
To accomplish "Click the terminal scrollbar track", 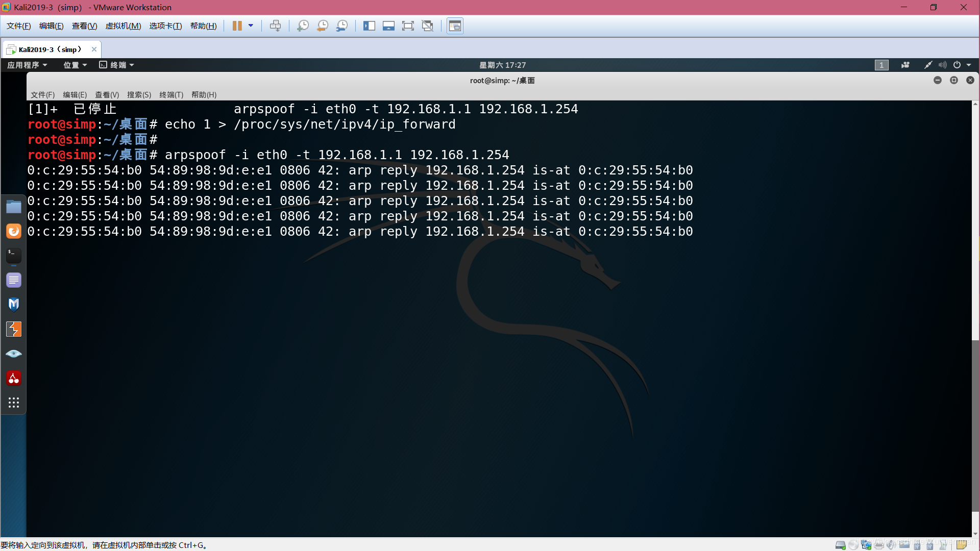I will [975, 319].
